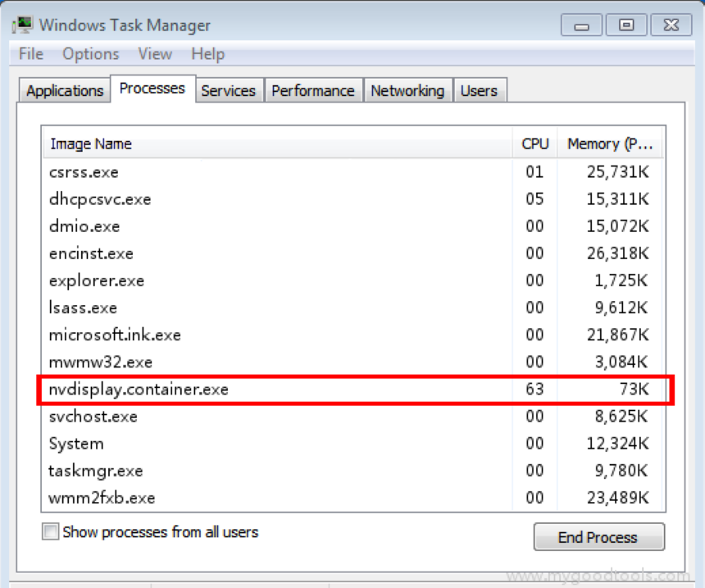Viewport: 705px width, 588px height.
Task: Open the View menu
Action: point(155,54)
